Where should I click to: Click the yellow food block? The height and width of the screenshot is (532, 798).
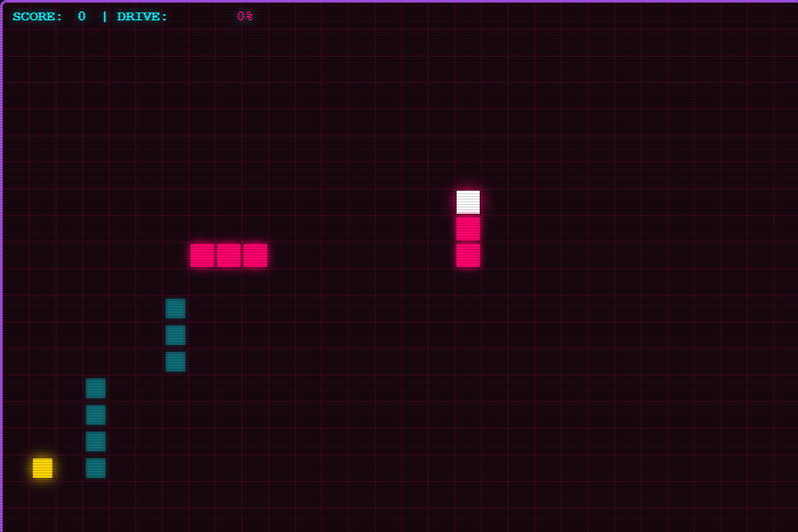click(x=43, y=468)
